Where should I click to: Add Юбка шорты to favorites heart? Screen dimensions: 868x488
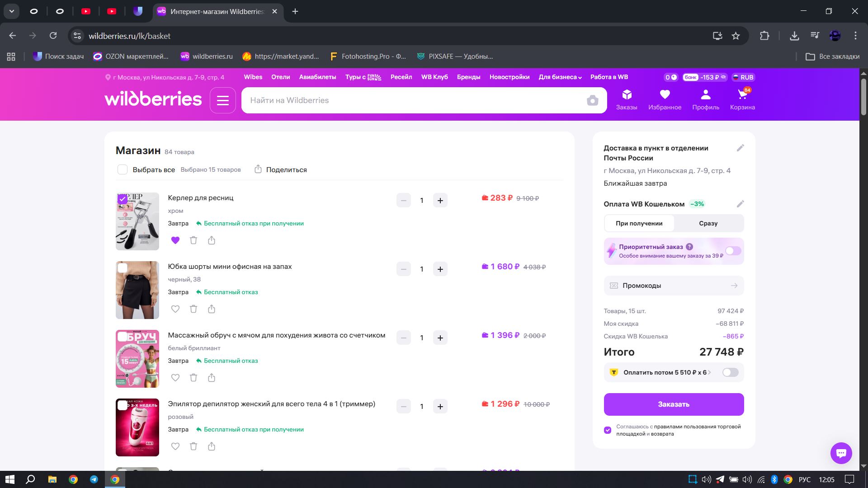coord(175,309)
